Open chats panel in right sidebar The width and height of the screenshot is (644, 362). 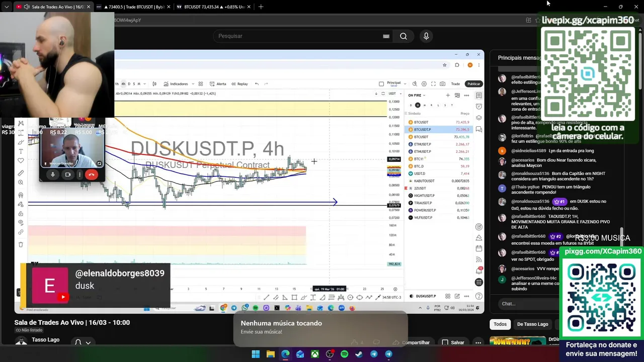[479, 129]
